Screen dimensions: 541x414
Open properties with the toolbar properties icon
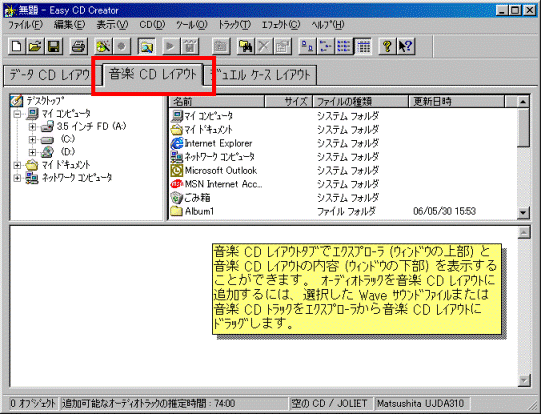click(283, 46)
